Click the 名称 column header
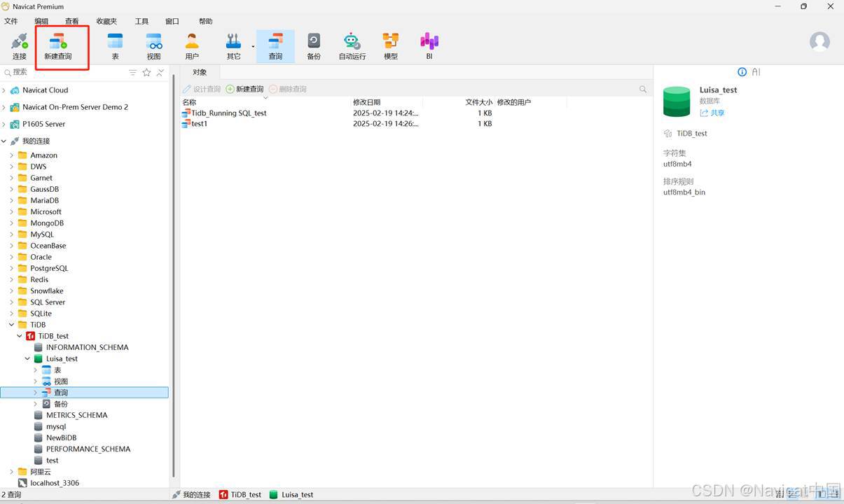Image resolution: width=844 pixels, height=504 pixels. click(x=265, y=102)
